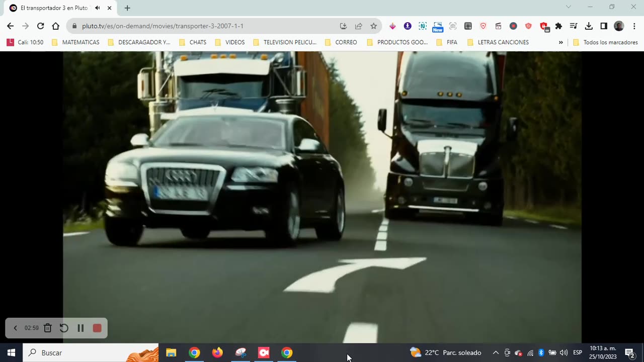This screenshot has height=362, width=644.
Task: Open the browser home page
Action: click(55, 26)
